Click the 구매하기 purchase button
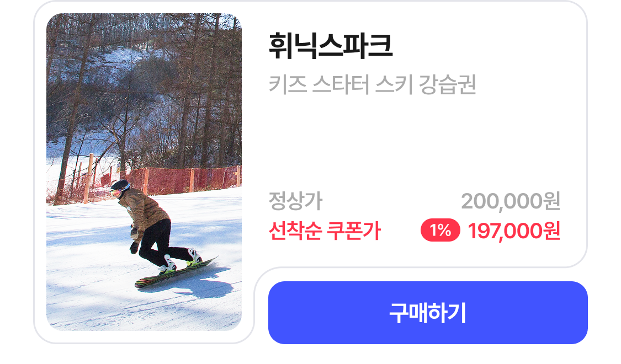621x364 pixels. [x=428, y=313]
